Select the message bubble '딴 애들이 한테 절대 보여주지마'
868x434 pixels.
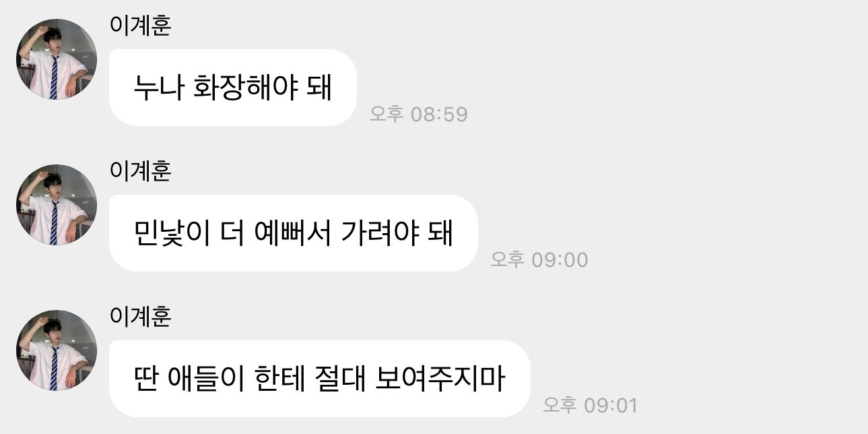[319, 379]
